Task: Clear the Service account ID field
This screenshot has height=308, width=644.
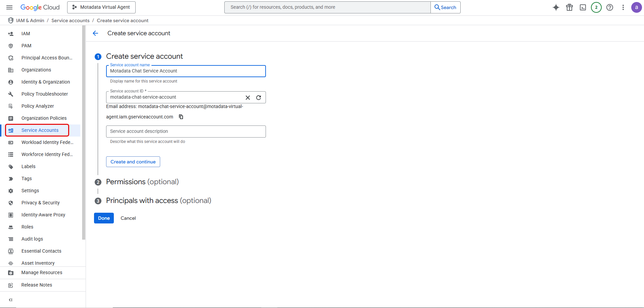Action: [x=248, y=97]
